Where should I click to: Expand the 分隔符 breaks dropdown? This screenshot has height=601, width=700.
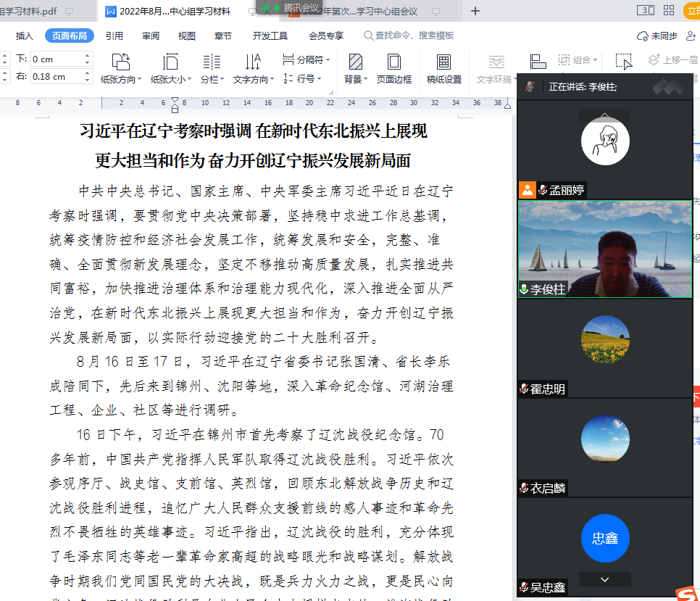307,59
